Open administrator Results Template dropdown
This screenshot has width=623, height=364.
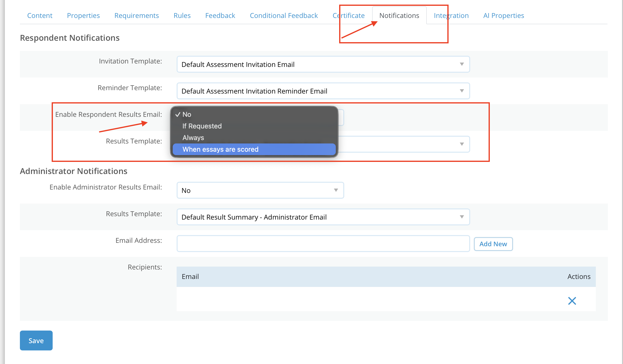(323, 217)
